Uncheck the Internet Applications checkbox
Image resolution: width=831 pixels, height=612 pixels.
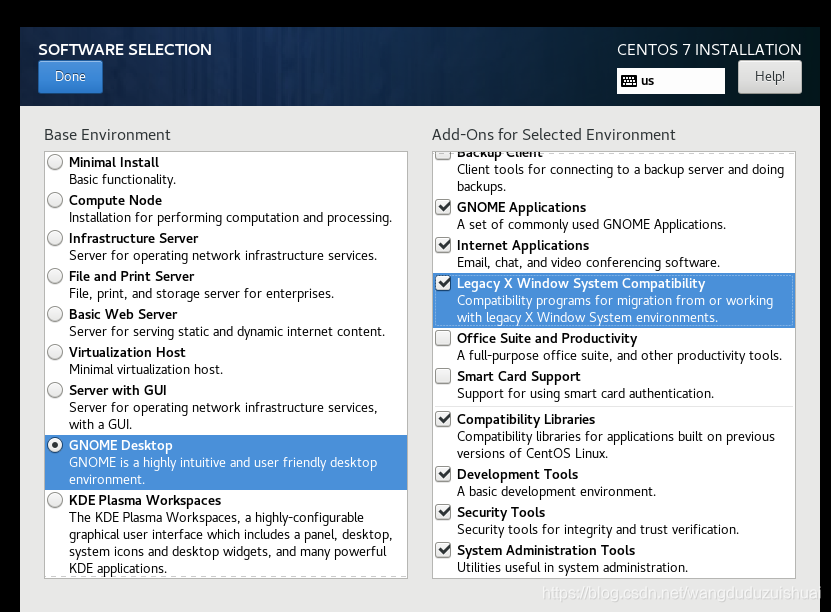(443, 245)
